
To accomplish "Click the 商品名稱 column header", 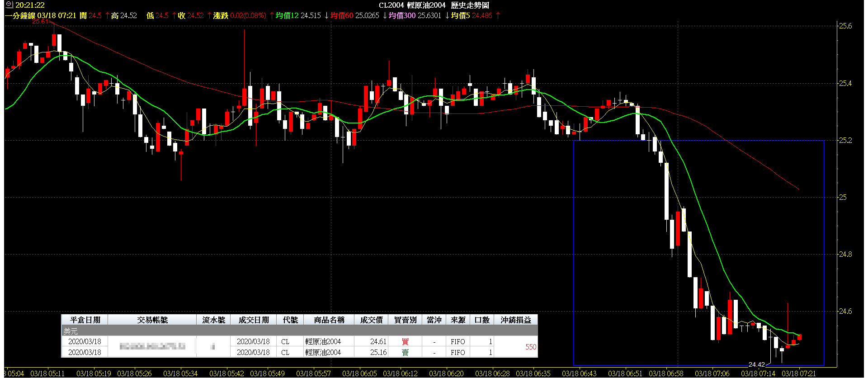I will click(329, 320).
